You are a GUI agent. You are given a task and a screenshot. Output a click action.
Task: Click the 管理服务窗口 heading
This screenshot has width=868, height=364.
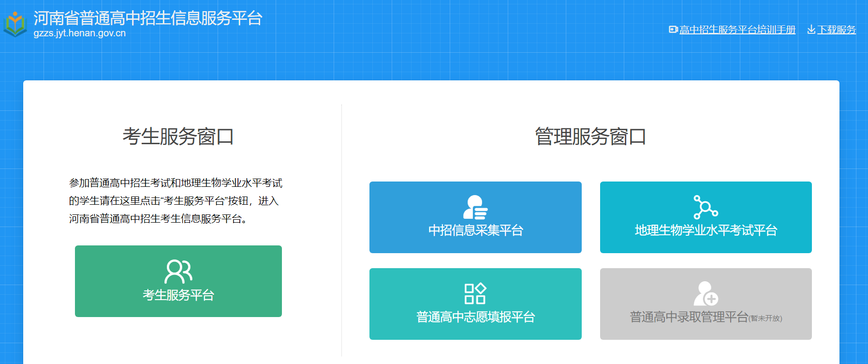pyautogui.click(x=590, y=136)
